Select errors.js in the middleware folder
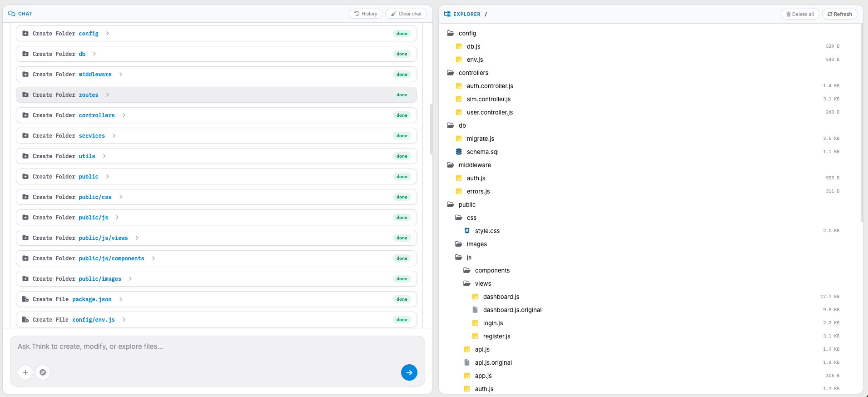 [x=478, y=191]
